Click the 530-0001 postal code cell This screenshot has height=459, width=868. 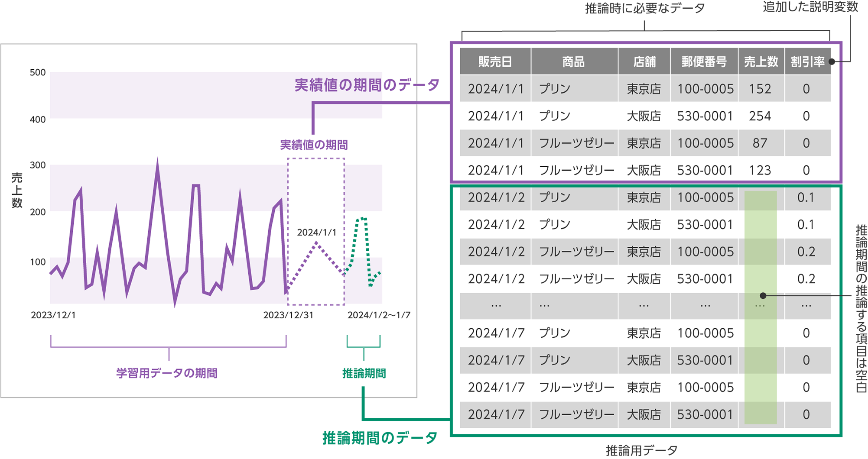click(704, 116)
